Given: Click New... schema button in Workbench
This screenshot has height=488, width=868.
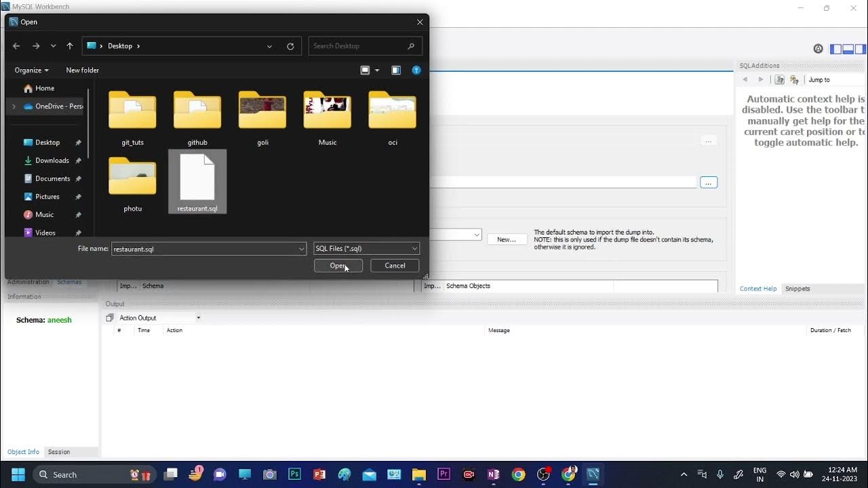Looking at the screenshot, I should click(507, 239).
